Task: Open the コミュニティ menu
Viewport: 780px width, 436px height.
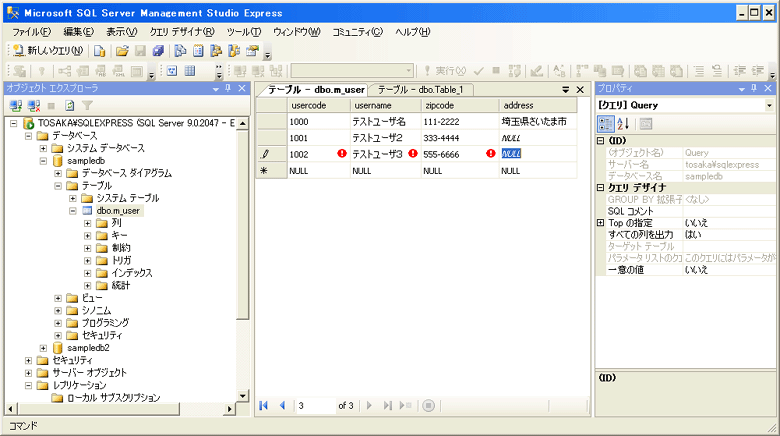Action: [358, 32]
